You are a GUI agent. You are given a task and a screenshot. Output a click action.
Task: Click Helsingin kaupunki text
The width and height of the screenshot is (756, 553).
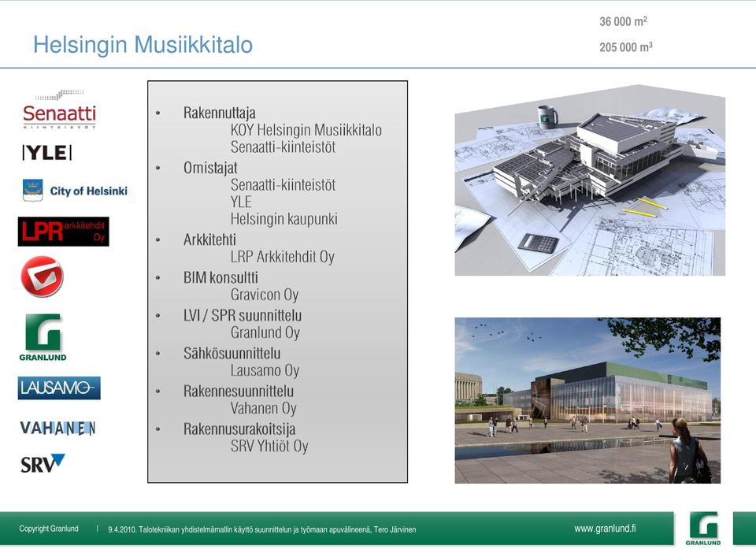284,219
